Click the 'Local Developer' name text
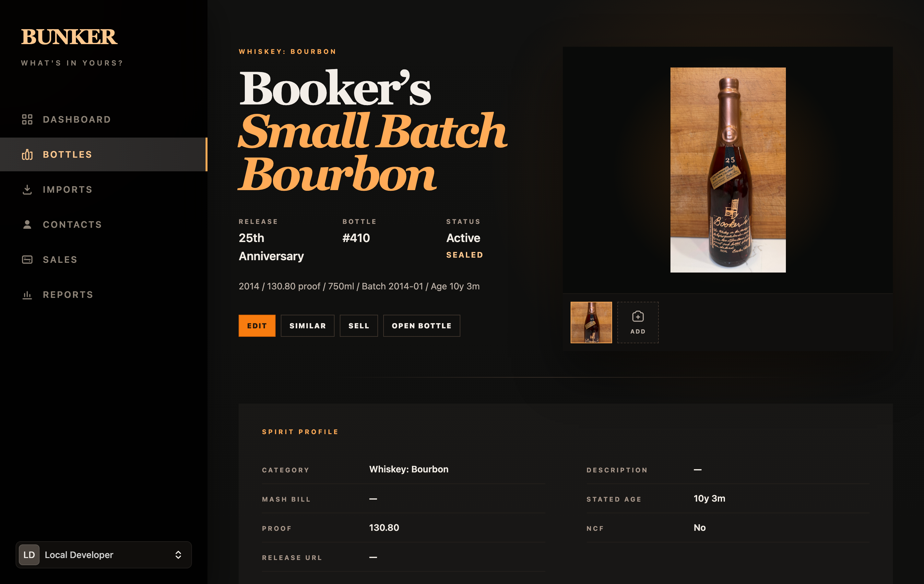This screenshot has height=584, width=924. coord(79,555)
